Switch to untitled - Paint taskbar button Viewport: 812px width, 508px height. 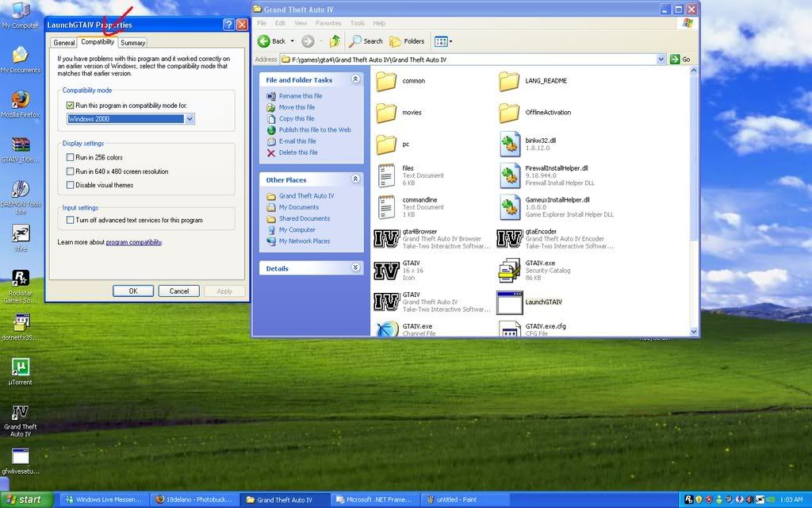[x=463, y=500]
